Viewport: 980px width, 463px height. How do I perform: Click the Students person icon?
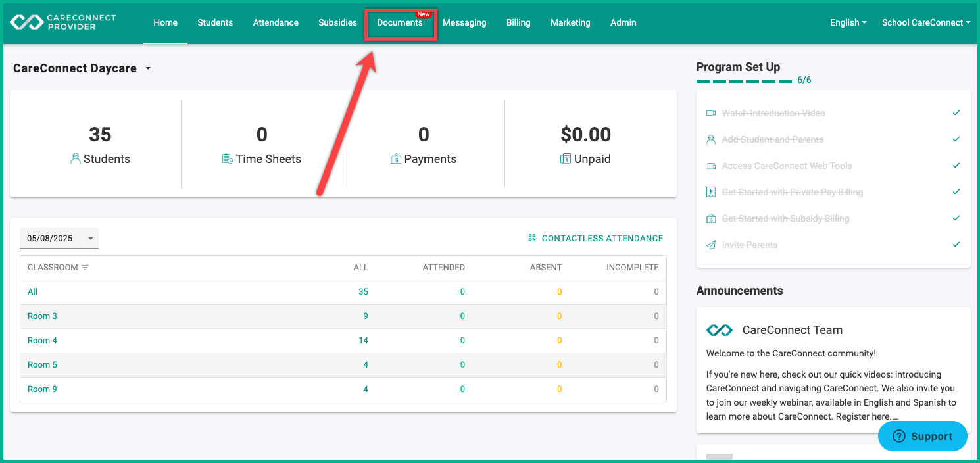[76, 158]
